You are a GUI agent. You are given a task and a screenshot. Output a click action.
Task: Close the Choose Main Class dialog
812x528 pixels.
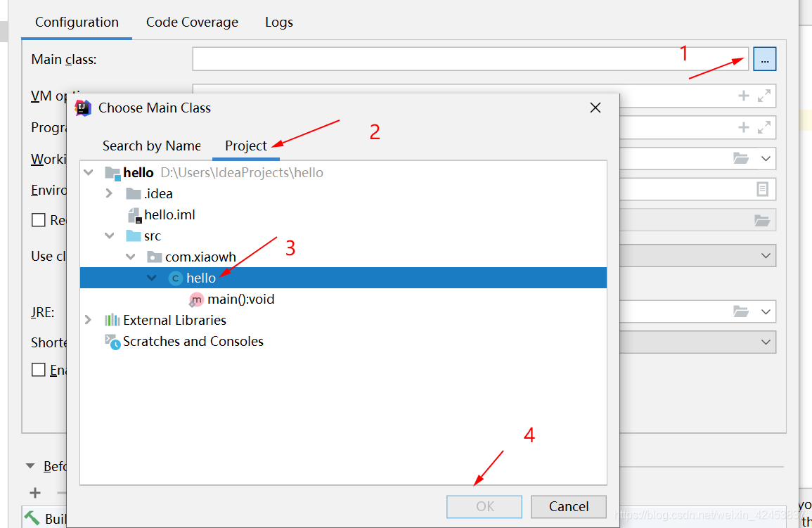click(x=595, y=108)
